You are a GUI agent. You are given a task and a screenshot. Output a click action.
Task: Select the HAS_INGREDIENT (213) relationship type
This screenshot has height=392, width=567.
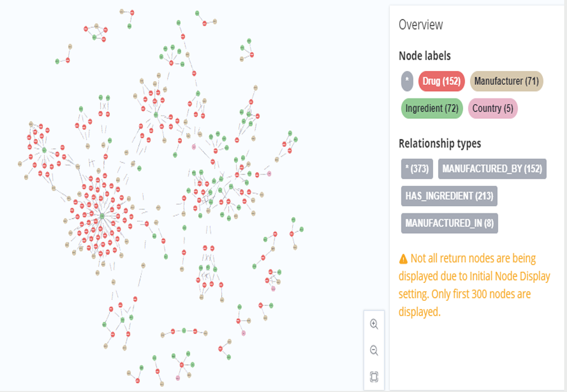coord(449,196)
